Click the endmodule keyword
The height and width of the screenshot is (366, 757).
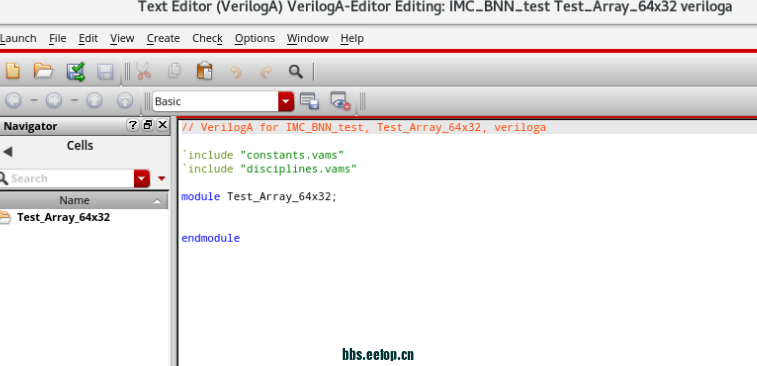pyautogui.click(x=210, y=238)
